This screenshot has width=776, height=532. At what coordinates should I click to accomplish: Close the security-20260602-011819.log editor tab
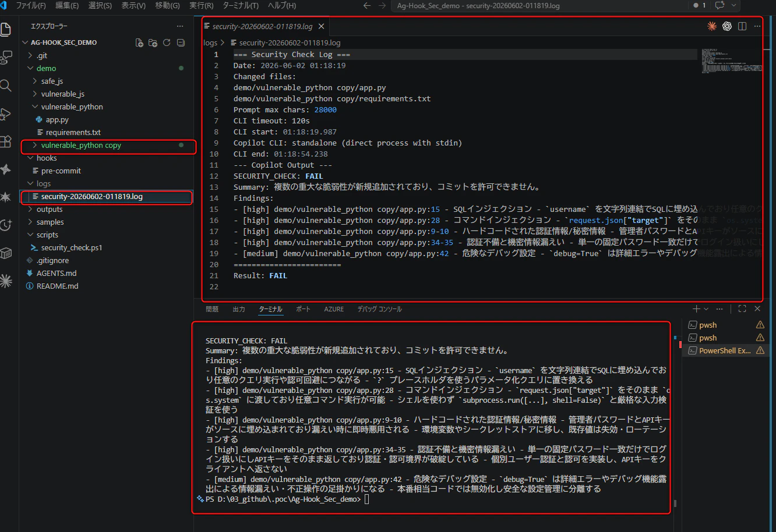[322, 26]
